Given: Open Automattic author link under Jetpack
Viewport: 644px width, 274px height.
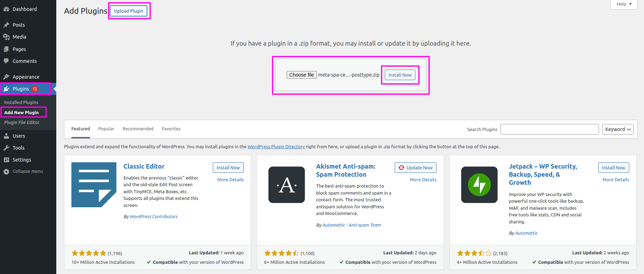Looking at the screenshot, I should coord(527,233).
